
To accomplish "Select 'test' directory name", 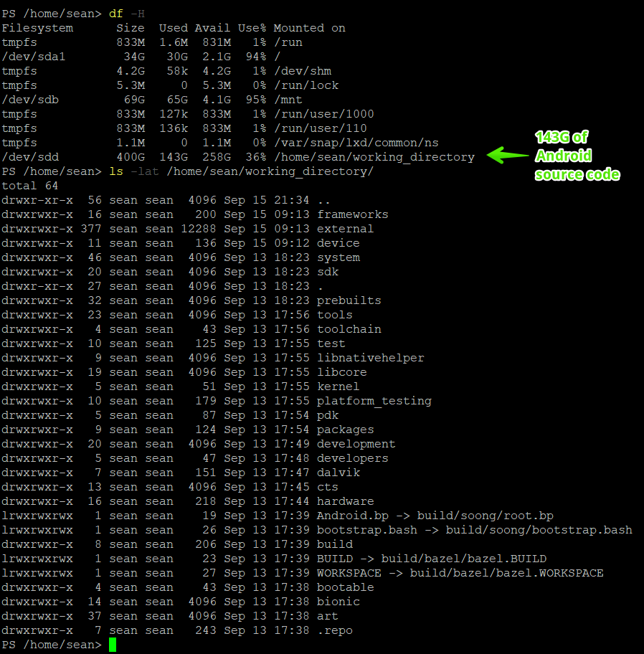I will pos(331,343).
